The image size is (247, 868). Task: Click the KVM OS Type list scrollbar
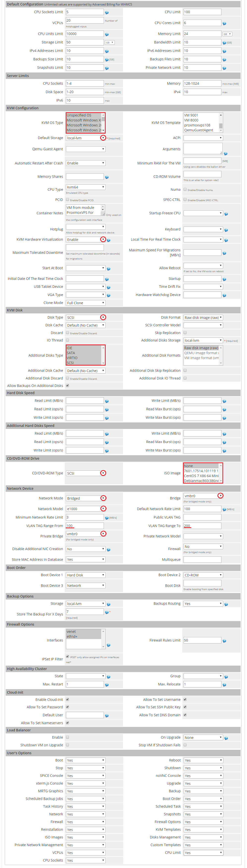pyautogui.click(x=103, y=123)
